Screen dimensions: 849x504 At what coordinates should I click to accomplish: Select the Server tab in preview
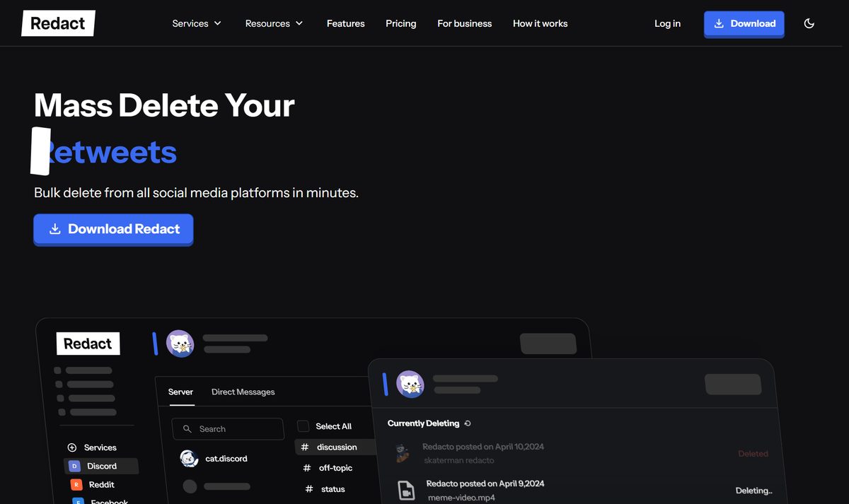point(180,392)
